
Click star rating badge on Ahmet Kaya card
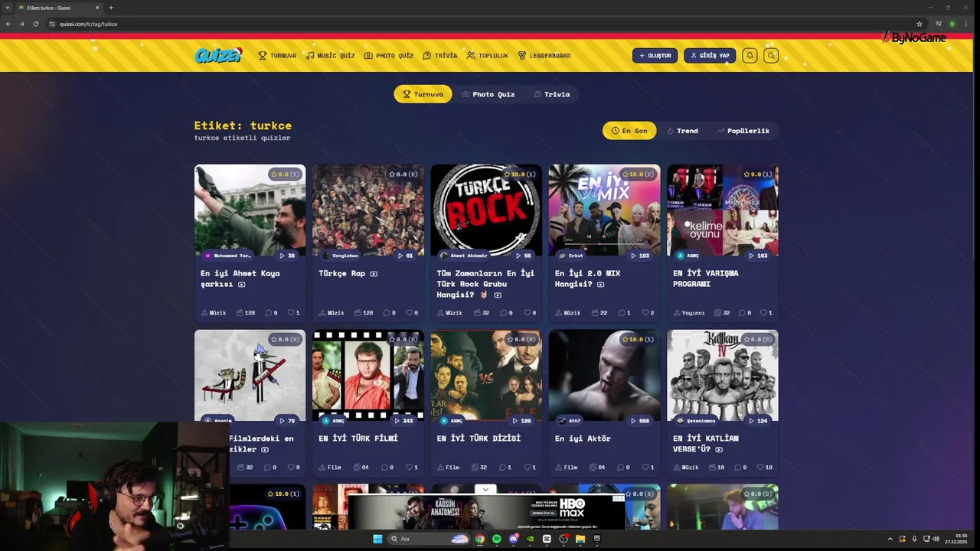click(285, 174)
